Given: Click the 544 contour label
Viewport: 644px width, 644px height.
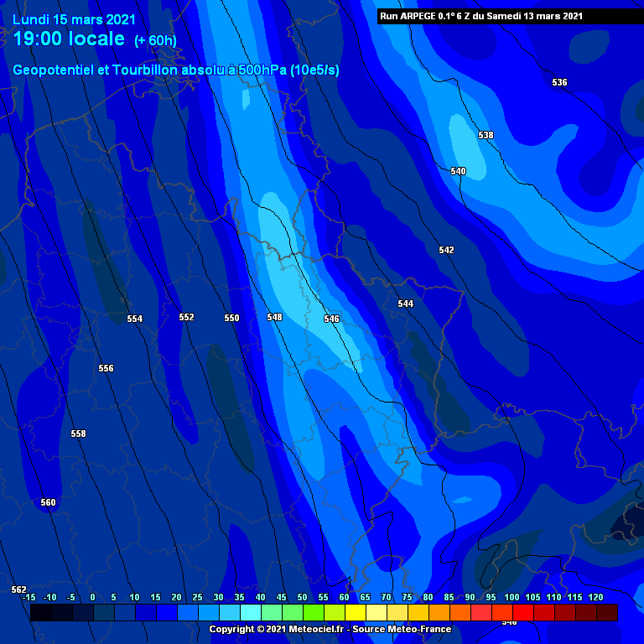Looking at the screenshot, I should pyautogui.click(x=405, y=304).
